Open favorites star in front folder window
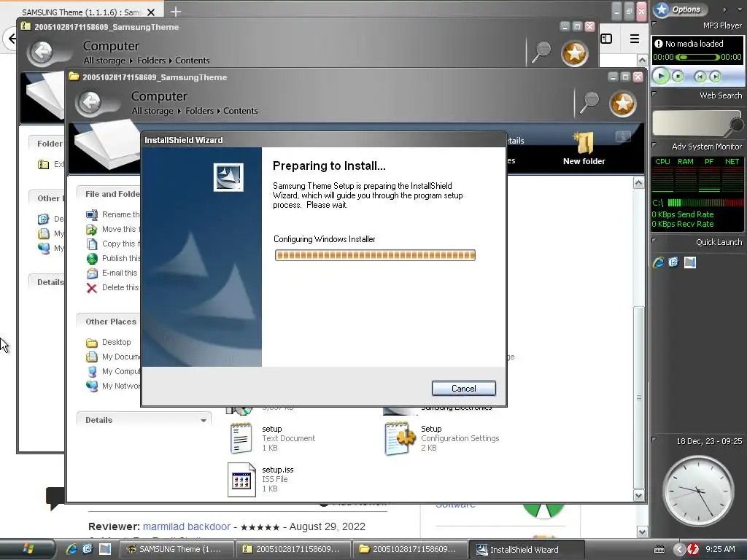Image resolution: width=747 pixels, height=560 pixels. click(x=623, y=104)
